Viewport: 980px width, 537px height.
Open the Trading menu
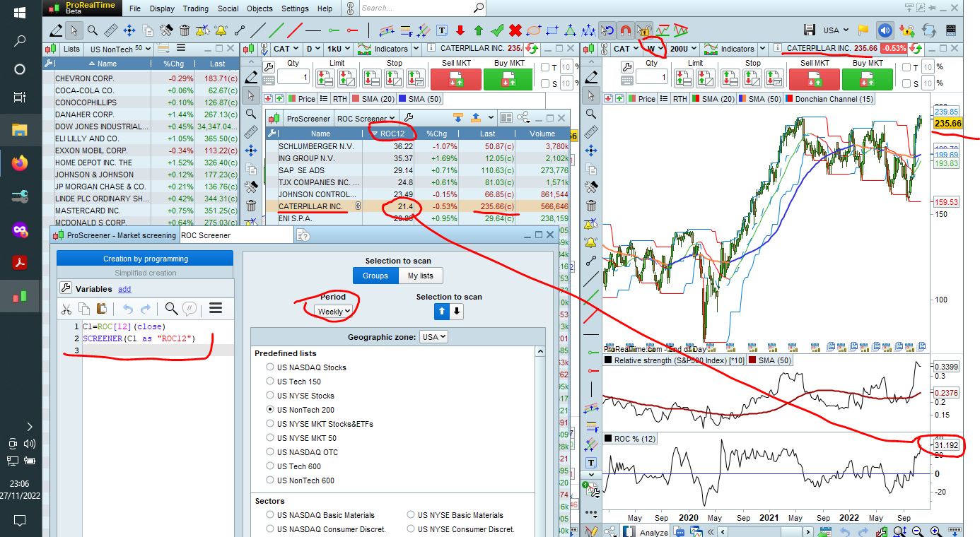[x=195, y=8]
